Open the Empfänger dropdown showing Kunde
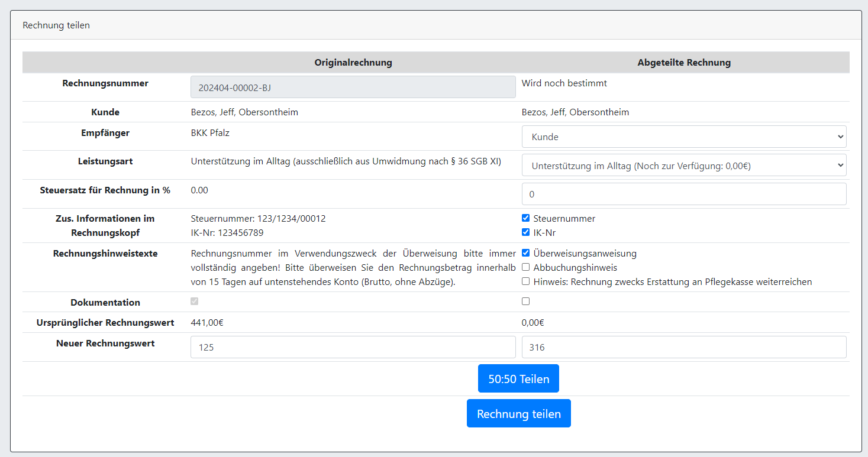868x457 pixels. pos(683,137)
